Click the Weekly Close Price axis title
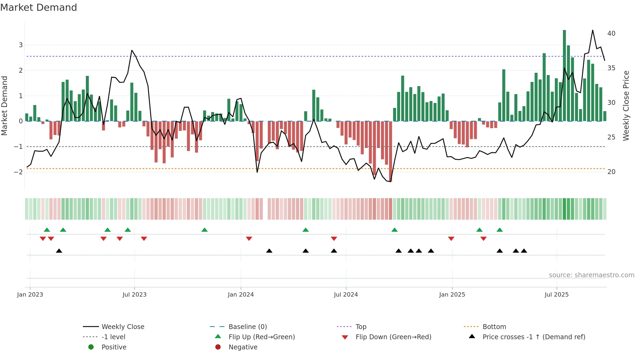This screenshot has width=644, height=362. coord(626,106)
